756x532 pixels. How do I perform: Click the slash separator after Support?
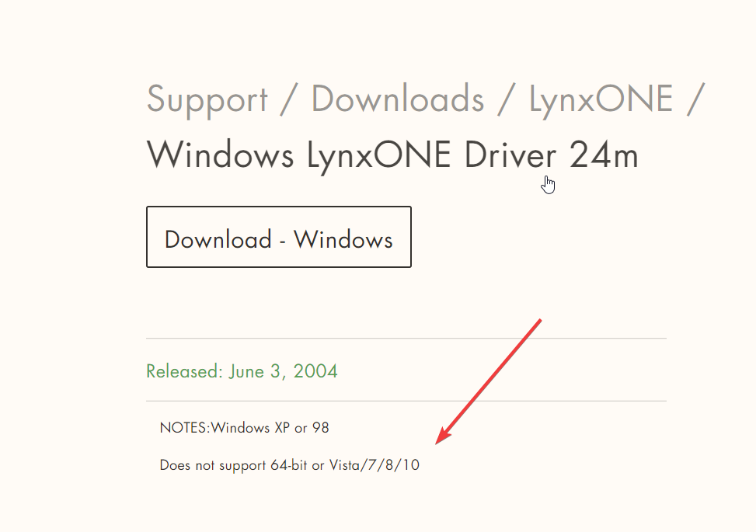289,99
